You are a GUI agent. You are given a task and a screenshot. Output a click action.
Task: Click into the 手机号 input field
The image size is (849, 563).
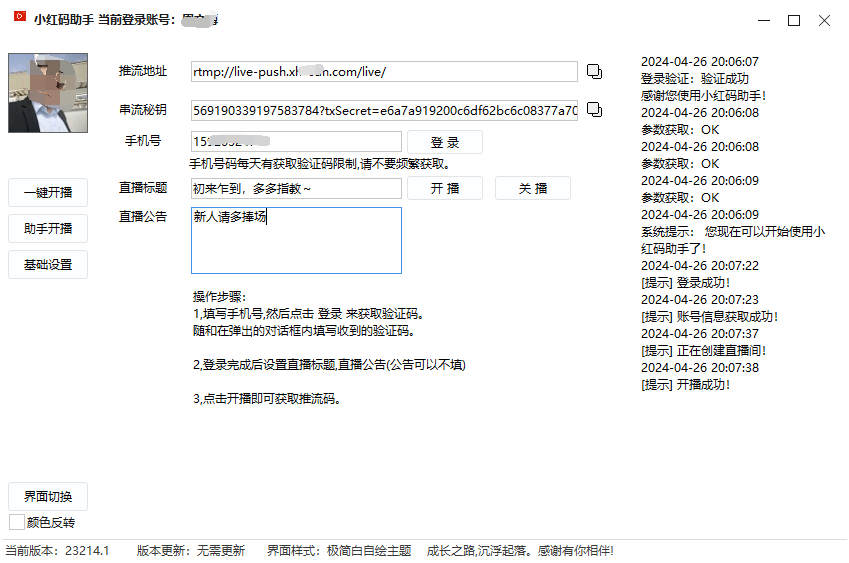296,142
